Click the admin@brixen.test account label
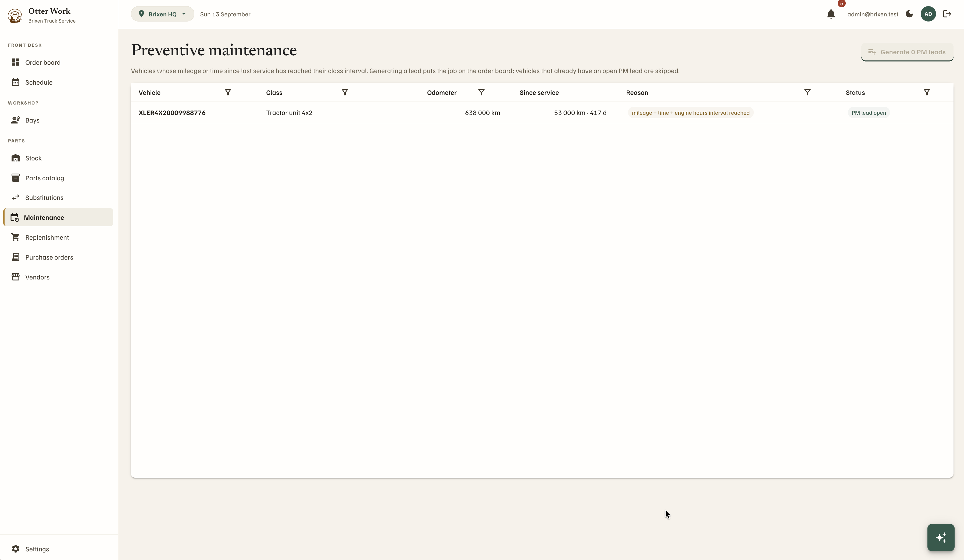 [x=873, y=14]
